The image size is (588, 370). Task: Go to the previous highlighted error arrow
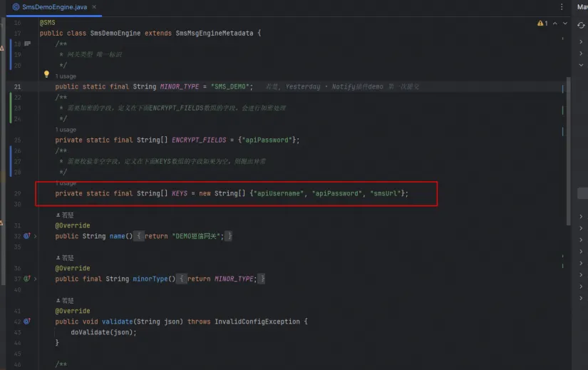coord(554,24)
